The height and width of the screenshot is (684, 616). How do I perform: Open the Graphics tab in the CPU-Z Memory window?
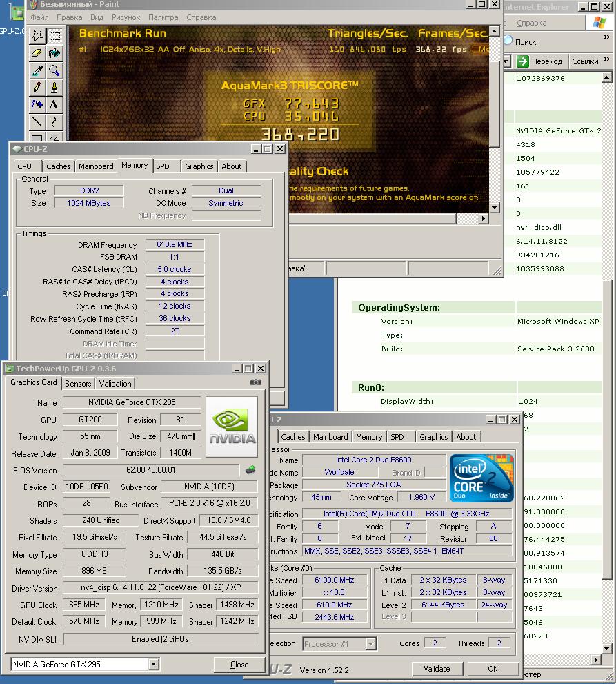coord(199,166)
